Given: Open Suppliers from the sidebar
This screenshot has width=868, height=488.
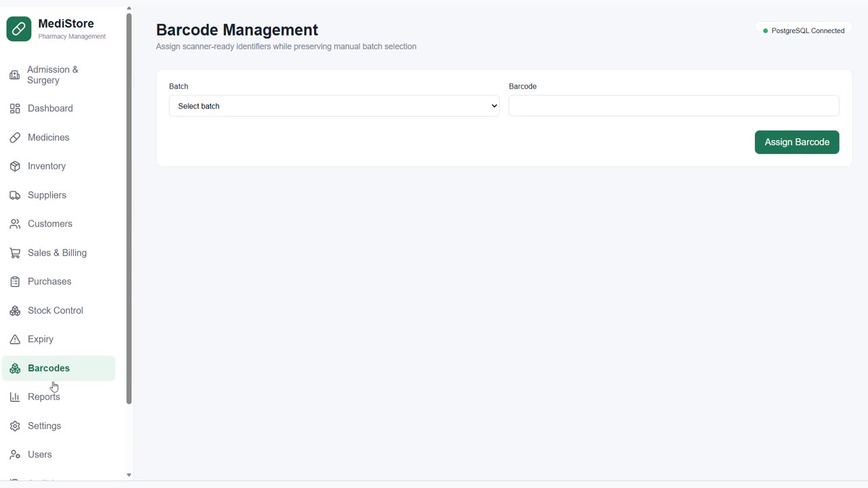Looking at the screenshot, I should 59,195.
